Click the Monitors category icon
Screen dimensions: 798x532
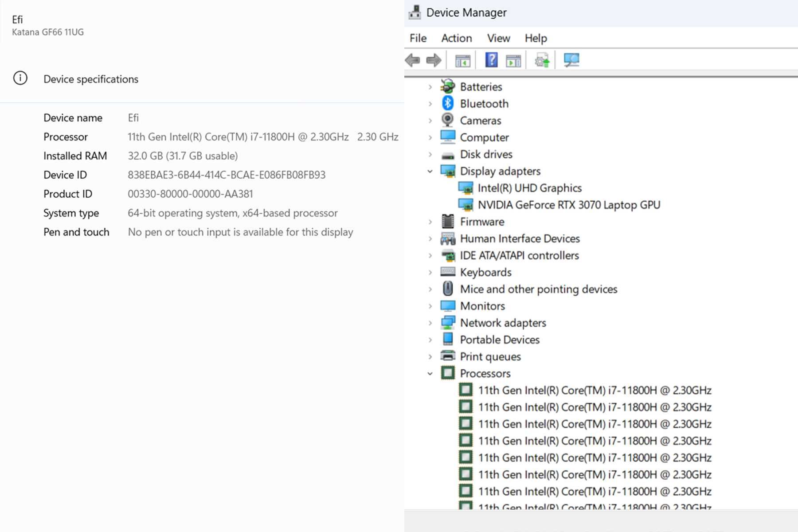click(x=448, y=306)
